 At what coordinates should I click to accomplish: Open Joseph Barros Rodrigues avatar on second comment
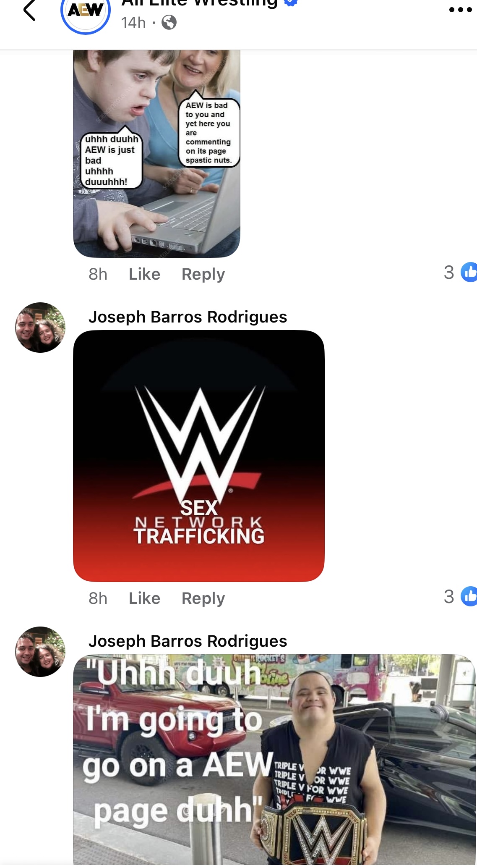coord(40,328)
